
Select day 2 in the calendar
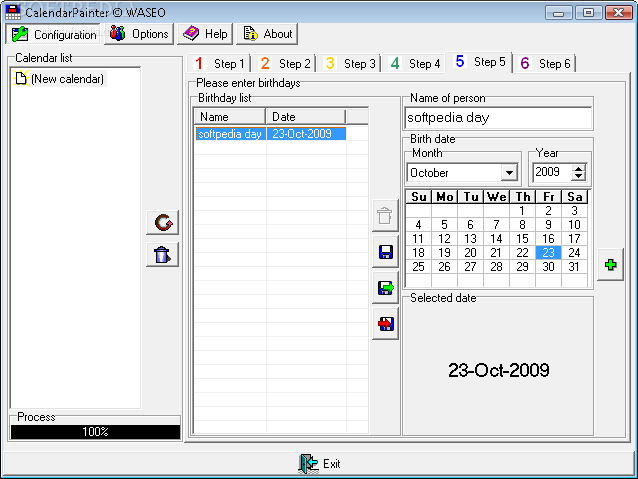(548, 211)
